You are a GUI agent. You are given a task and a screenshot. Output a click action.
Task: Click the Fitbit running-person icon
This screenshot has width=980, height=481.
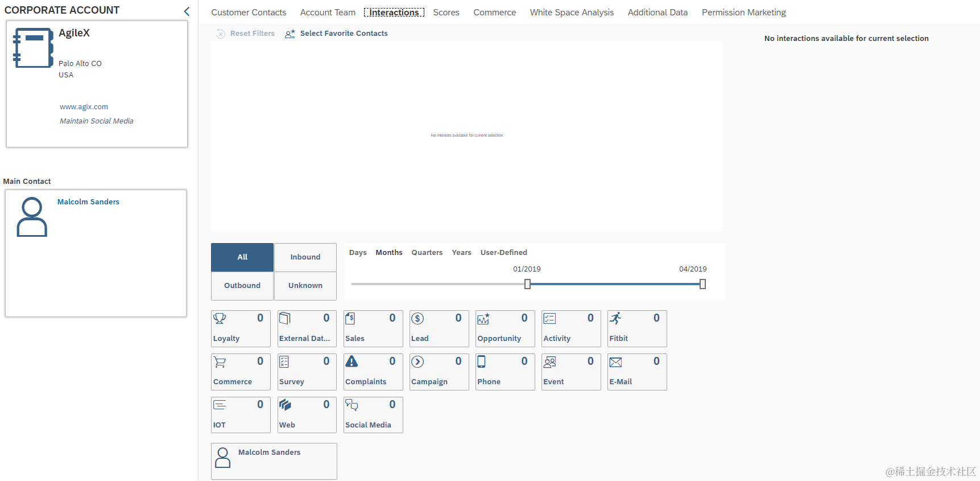click(615, 318)
